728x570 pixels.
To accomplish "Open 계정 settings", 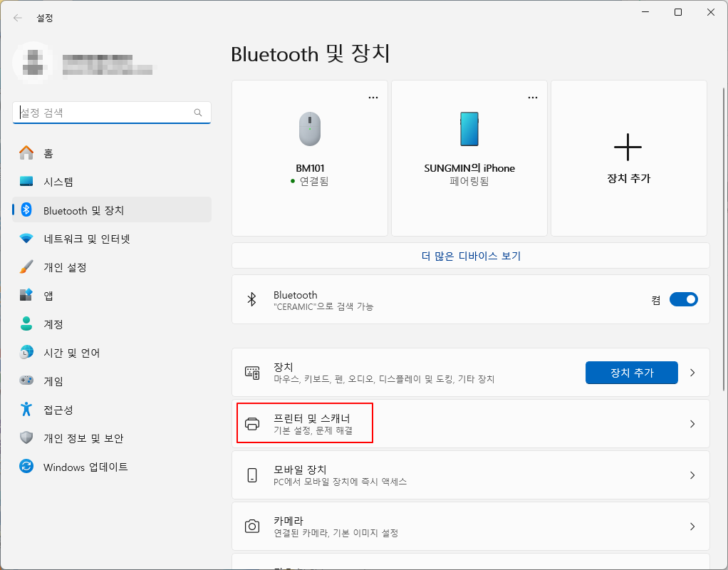I will [x=57, y=323].
